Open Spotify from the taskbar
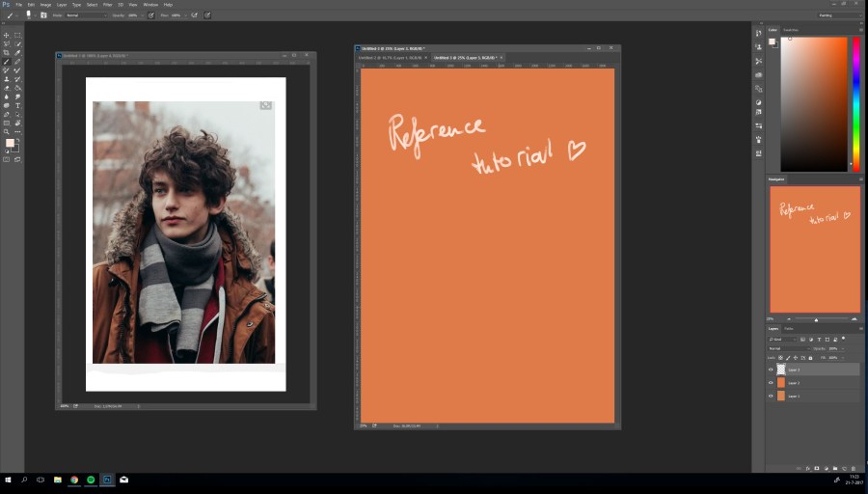 [x=91, y=479]
